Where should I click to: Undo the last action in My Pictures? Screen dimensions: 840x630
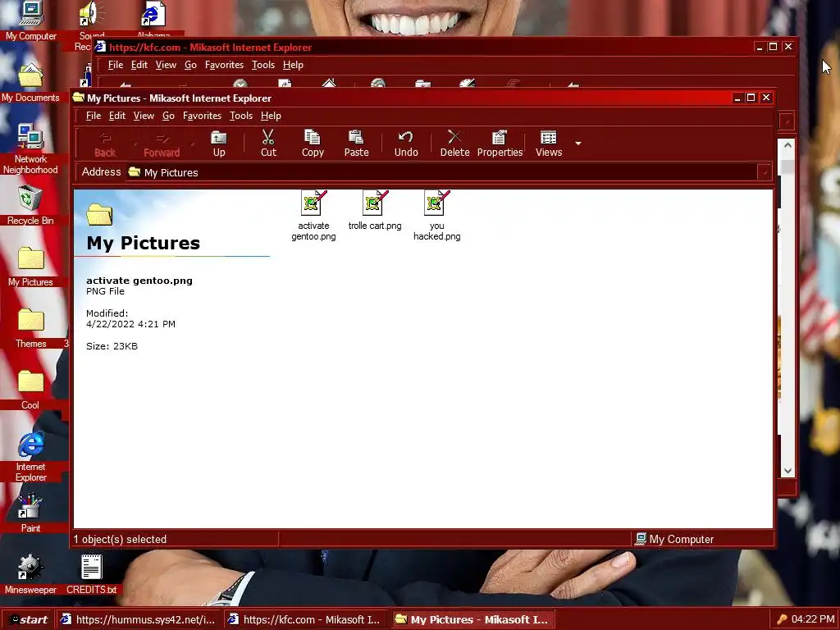406,144
